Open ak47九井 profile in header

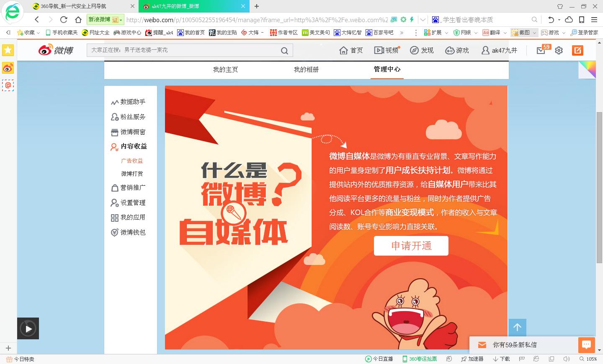[x=499, y=50]
